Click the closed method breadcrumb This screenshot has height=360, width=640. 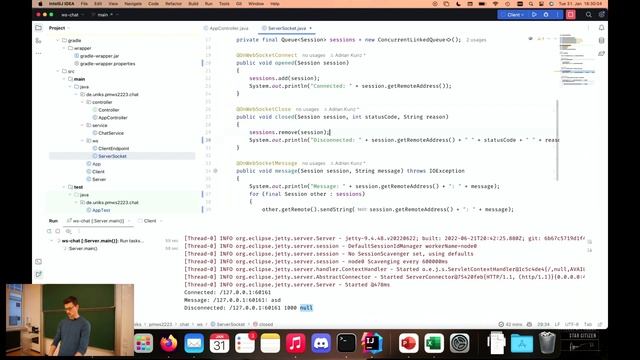263,324
